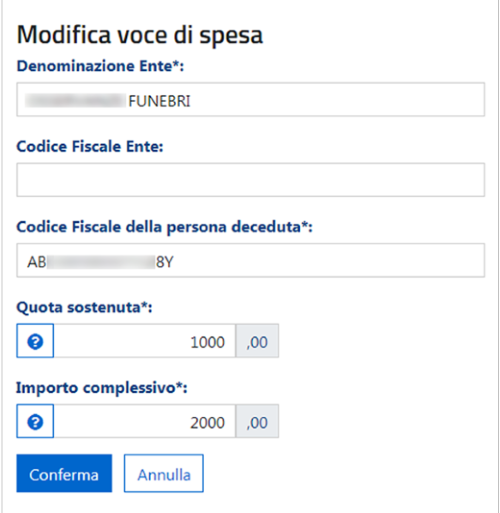This screenshot has height=513, width=500.
Task: Place the cursor after the 8Y characters
Action: coord(174,262)
